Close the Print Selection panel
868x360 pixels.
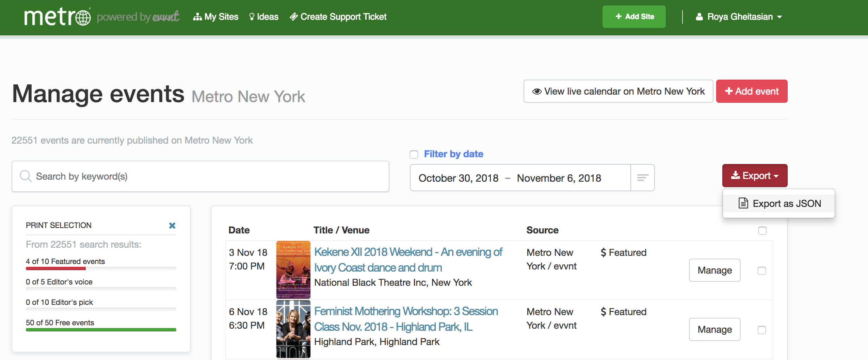click(x=172, y=226)
